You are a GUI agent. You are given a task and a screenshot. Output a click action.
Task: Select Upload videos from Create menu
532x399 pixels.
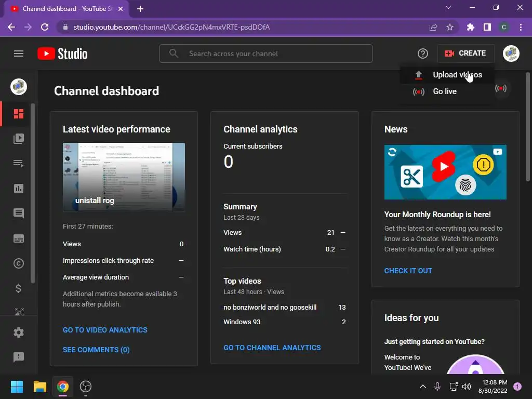(447, 75)
